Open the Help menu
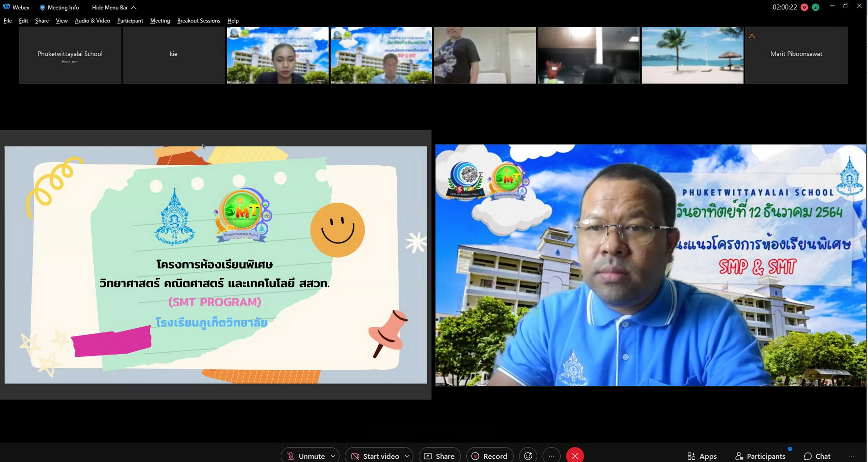 coord(233,21)
